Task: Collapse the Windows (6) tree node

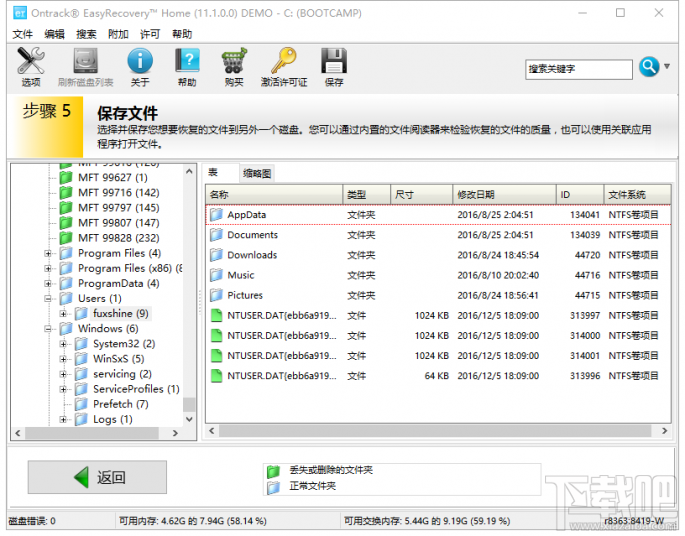Action: coord(48,329)
